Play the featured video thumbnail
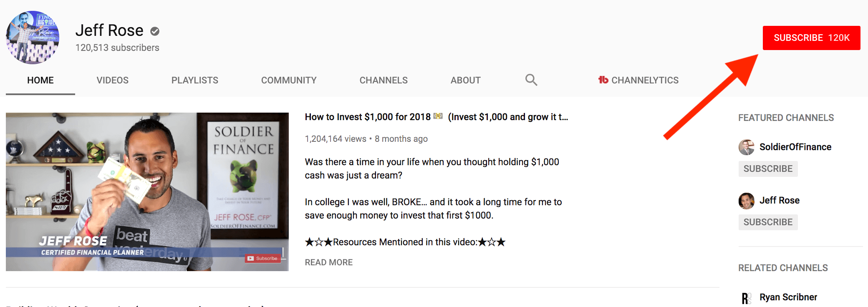Viewport: 868px width, 307px height. 147,192
